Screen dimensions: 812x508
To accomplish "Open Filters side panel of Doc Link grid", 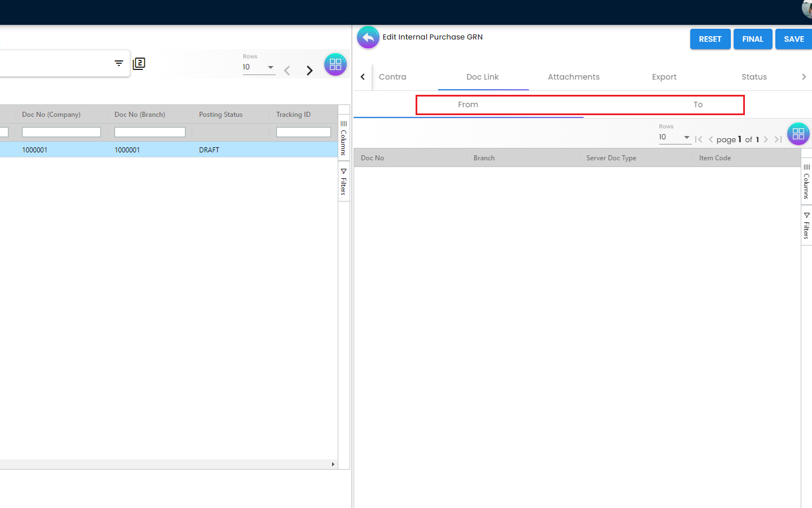I will tap(806, 225).
